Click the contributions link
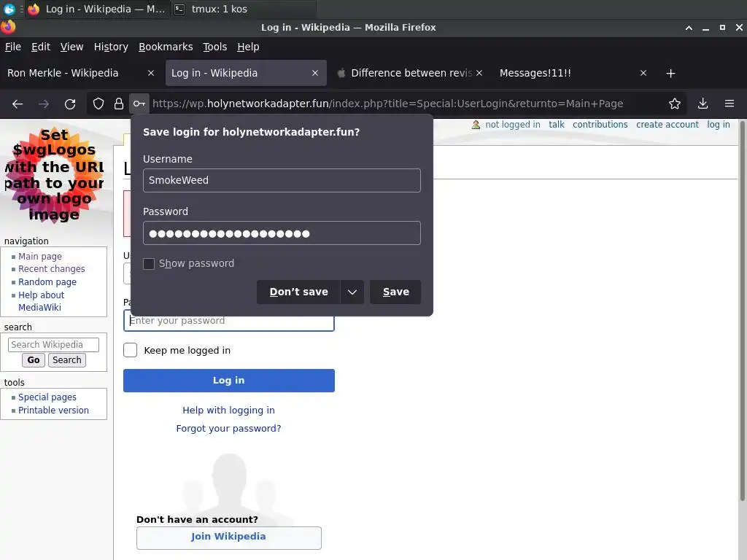 600,125
